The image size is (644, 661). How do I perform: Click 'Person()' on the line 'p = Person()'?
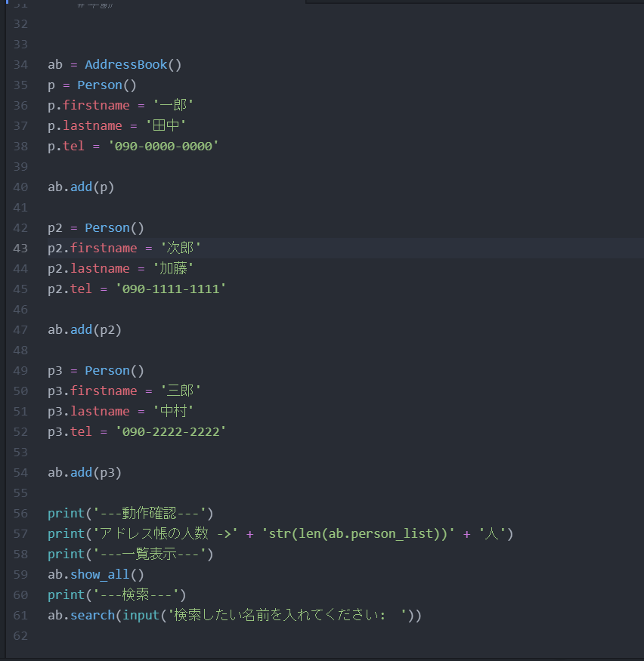(107, 85)
